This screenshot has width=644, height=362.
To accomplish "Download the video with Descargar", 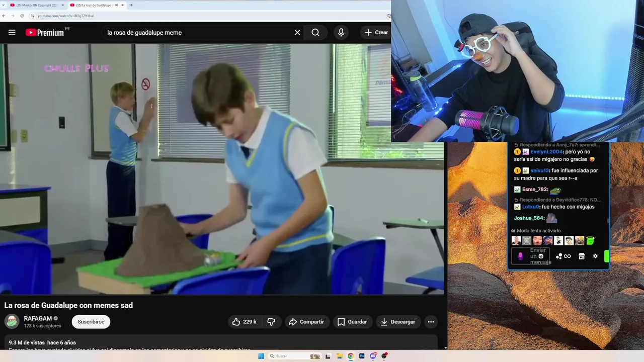I will [398, 322].
